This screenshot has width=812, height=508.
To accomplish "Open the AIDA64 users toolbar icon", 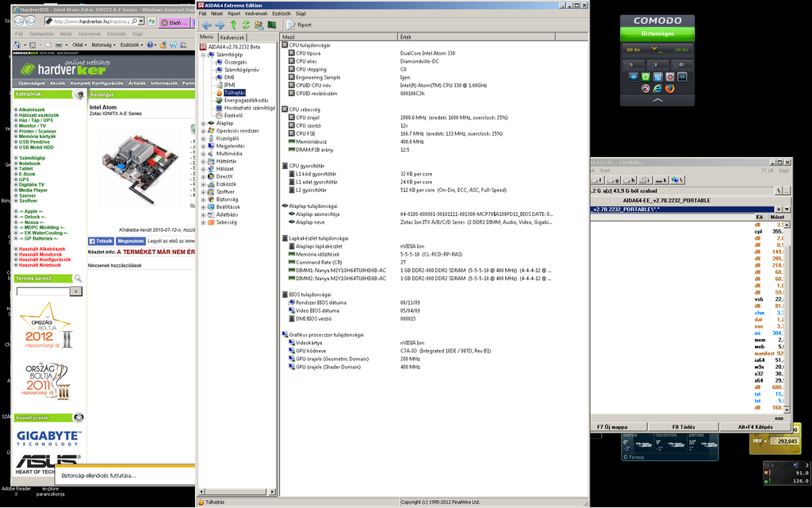I will tap(259, 25).
